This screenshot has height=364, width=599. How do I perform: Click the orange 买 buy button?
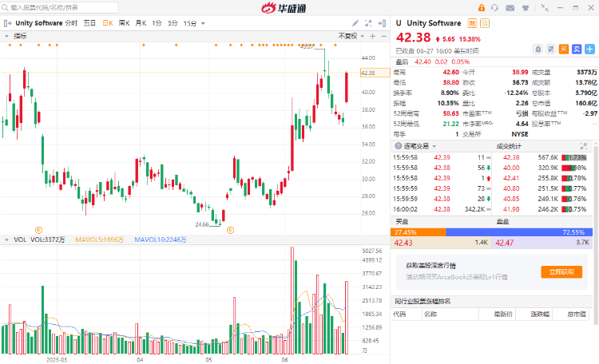pos(564,49)
